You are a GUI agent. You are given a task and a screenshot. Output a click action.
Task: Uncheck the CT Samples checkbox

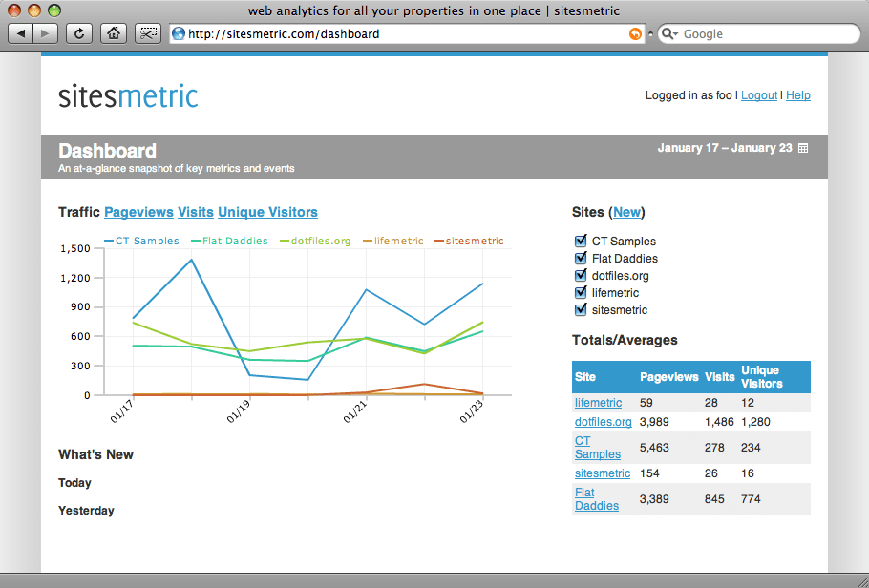[581, 241]
